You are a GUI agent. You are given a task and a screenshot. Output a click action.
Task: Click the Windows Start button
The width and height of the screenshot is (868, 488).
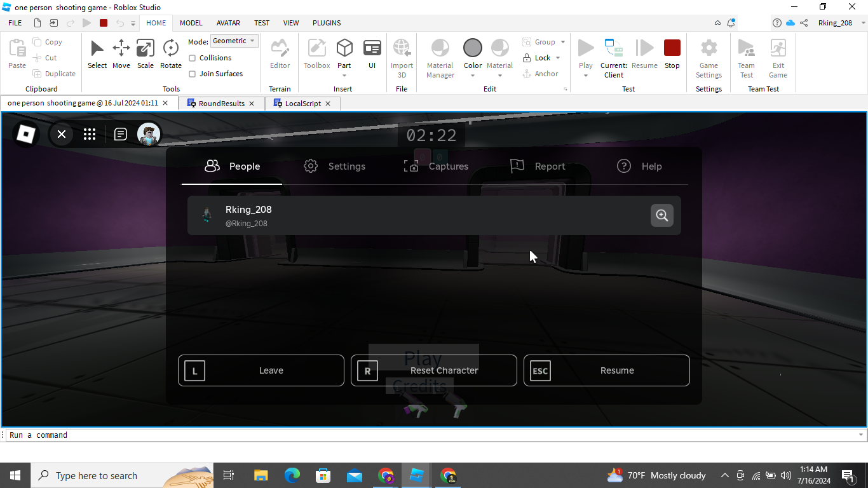tap(15, 475)
